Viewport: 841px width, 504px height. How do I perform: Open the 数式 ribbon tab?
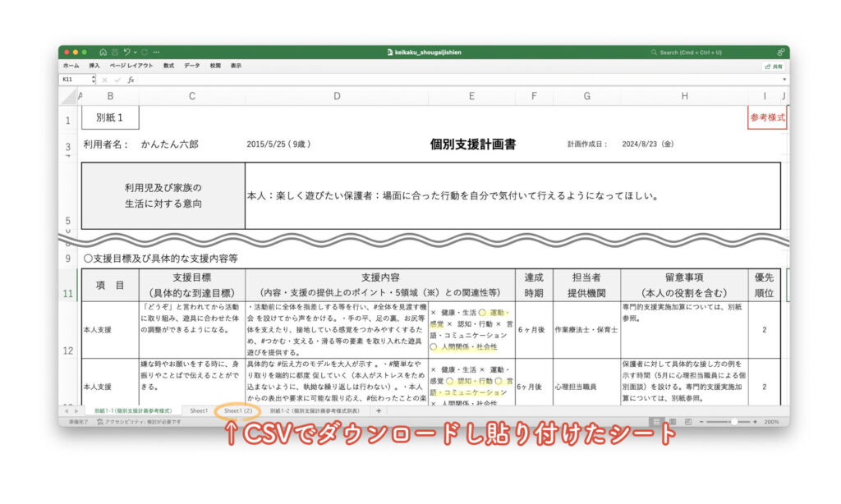click(x=169, y=66)
